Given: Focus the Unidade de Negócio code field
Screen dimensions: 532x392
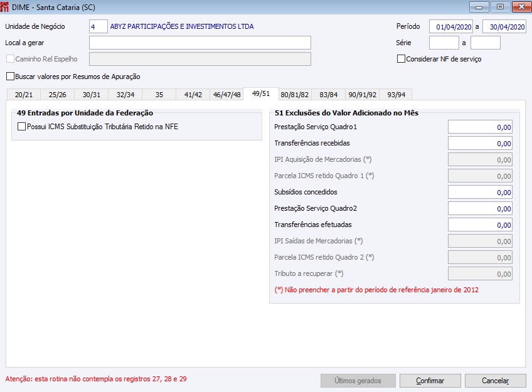Looking at the screenshot, I should (98, 26).
